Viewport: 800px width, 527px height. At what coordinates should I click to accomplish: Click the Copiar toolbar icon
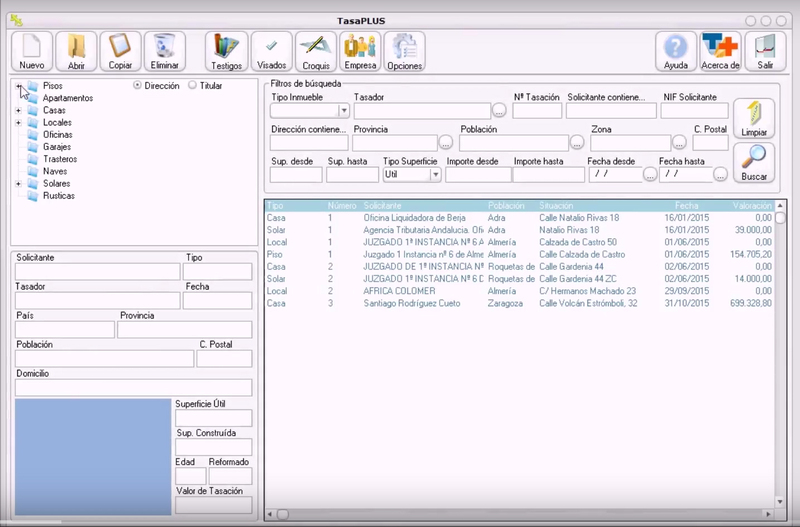point(120,50)
